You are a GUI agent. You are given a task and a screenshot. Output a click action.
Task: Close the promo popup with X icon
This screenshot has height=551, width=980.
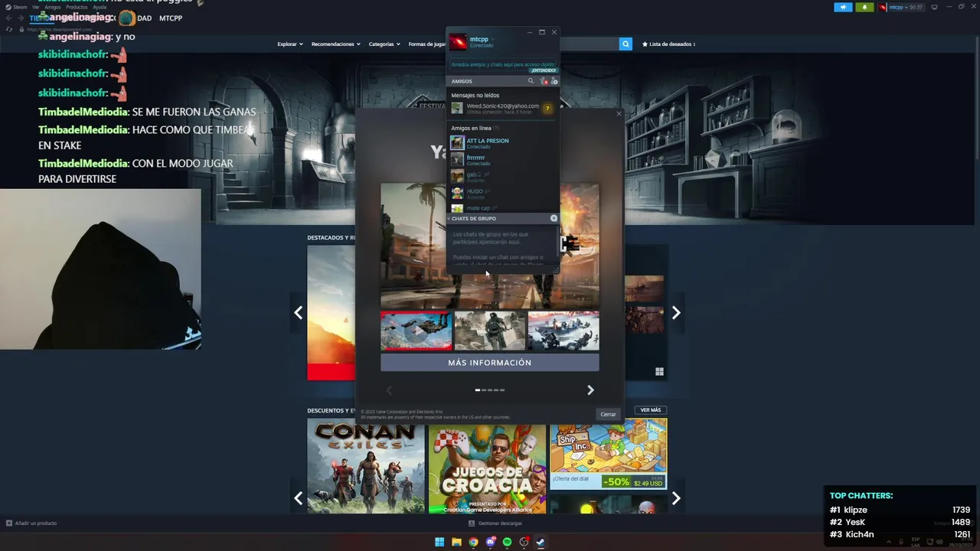[x=619, y=114]
